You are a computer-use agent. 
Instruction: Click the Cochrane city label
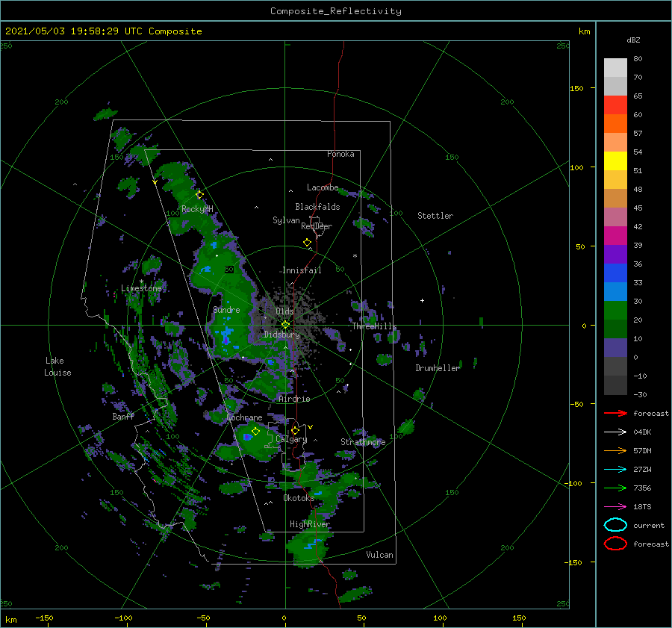point(244,417)
